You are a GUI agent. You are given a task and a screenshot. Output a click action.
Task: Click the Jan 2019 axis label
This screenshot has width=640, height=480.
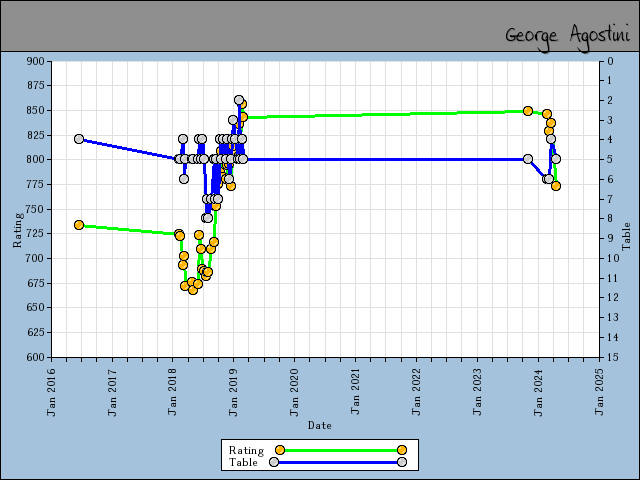tap(234, 392)
